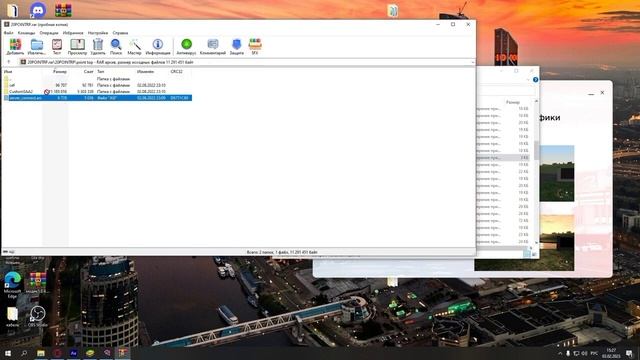Viewport: 640px width, 360px height.
Task: Click the taskbar search magnifier
Action: click(24, 353)
